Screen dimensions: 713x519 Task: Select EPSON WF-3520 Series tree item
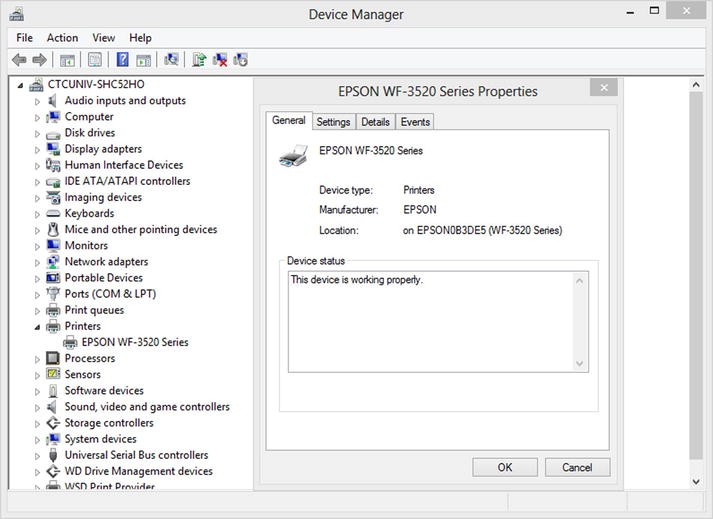pyautogui.click(x=135, y=342)
